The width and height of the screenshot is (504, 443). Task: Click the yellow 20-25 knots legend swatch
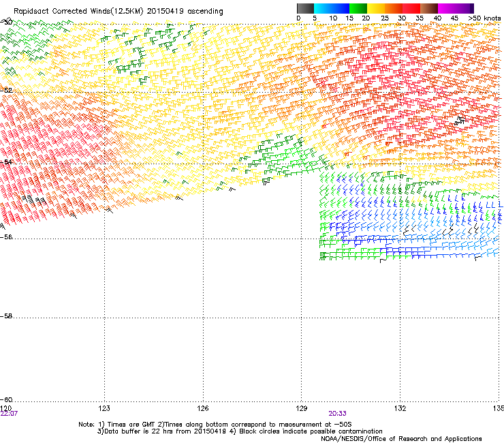(x=376, y=8)
